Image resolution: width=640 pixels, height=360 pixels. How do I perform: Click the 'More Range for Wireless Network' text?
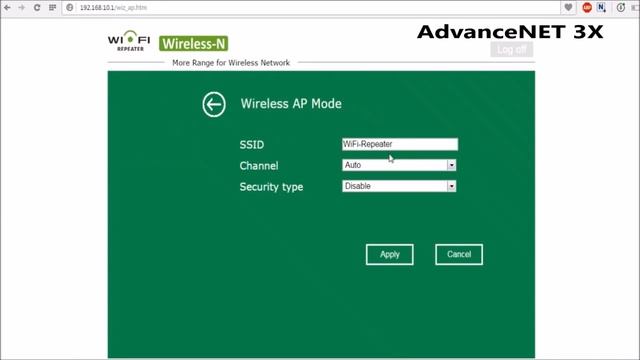[231, 63]
